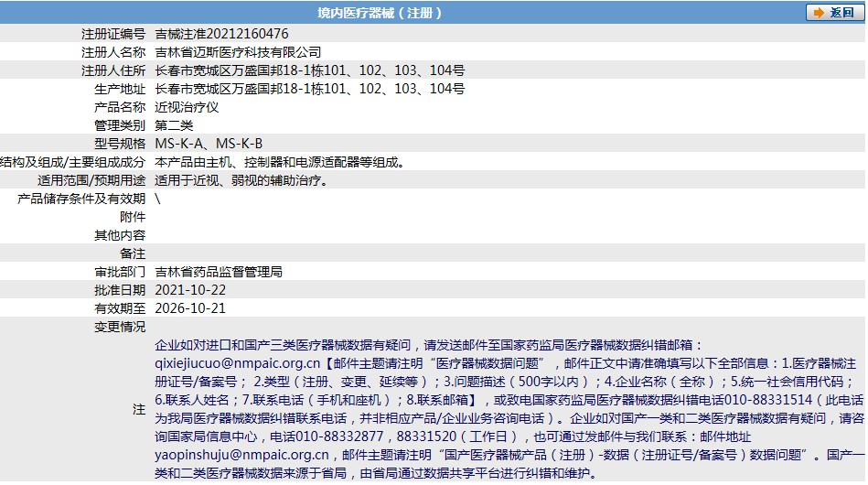Screen dimensions: 868x485
Task: Click the 批准日期 label
Action: point(120,290)
